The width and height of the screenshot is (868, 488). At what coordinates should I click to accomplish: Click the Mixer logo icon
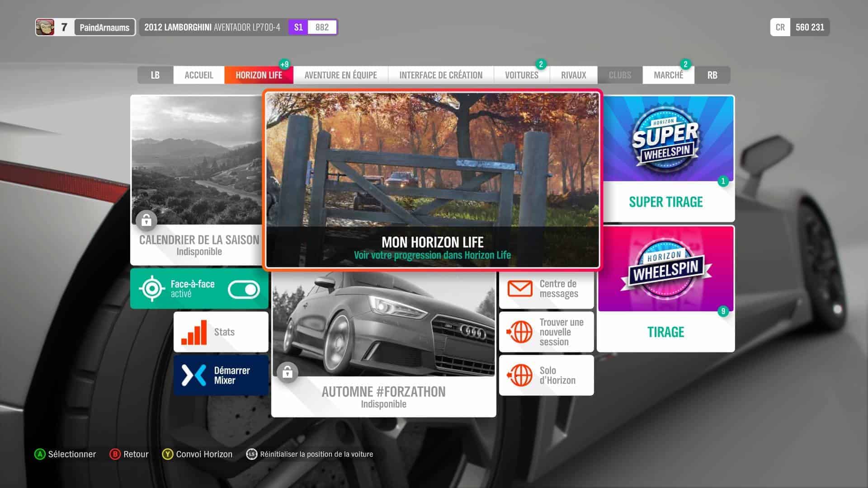194,375
